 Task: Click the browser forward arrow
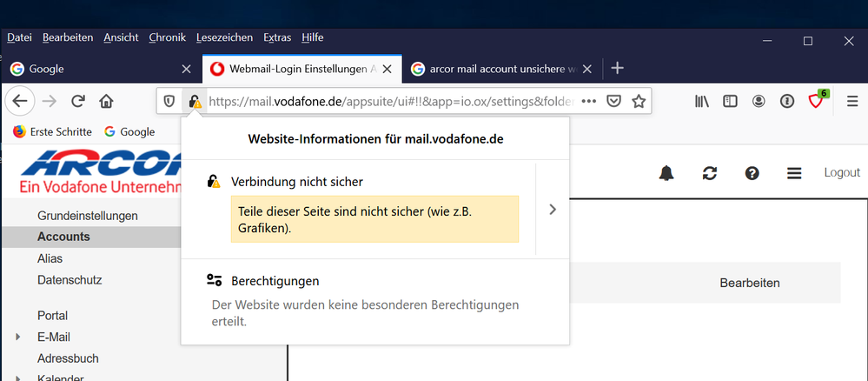click(x=50, y=102)
